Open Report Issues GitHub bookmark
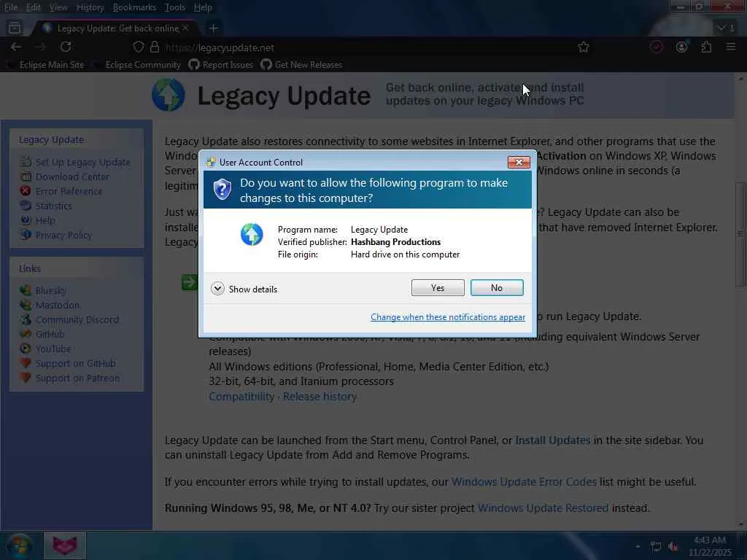 pos(221,65)
